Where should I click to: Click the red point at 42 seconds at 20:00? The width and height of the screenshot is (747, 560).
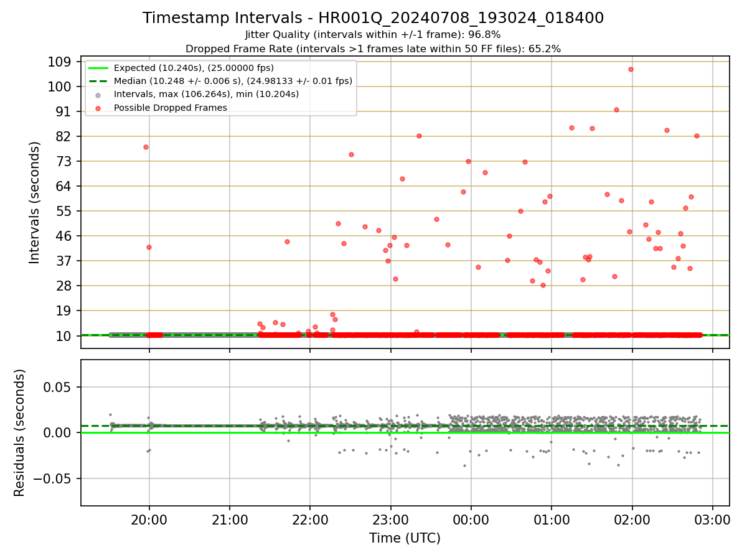(149, 247)
